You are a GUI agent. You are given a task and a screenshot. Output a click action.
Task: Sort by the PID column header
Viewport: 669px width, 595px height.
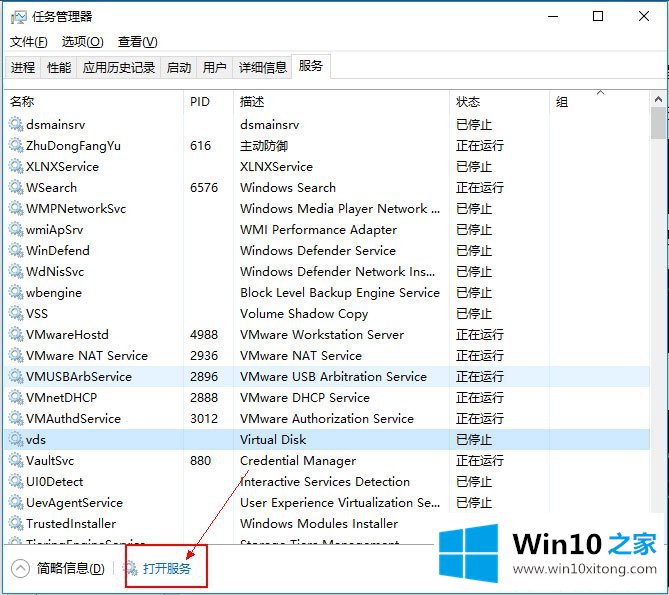pyautogui.click(x=209, y=102)
